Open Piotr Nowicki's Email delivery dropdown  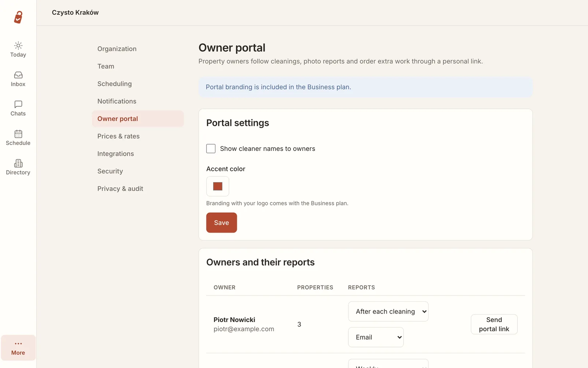pos(376,337)
